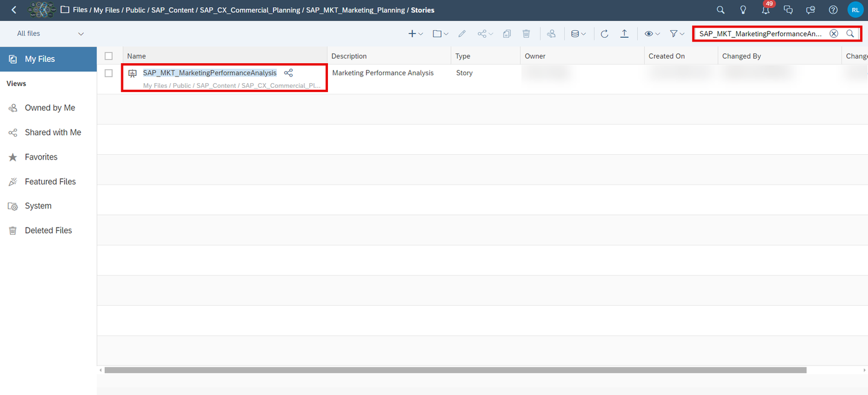Click the copy files toolbar icon
Image resolution: width=868 pixels, height=395 pixels.
tap(507, 34)
